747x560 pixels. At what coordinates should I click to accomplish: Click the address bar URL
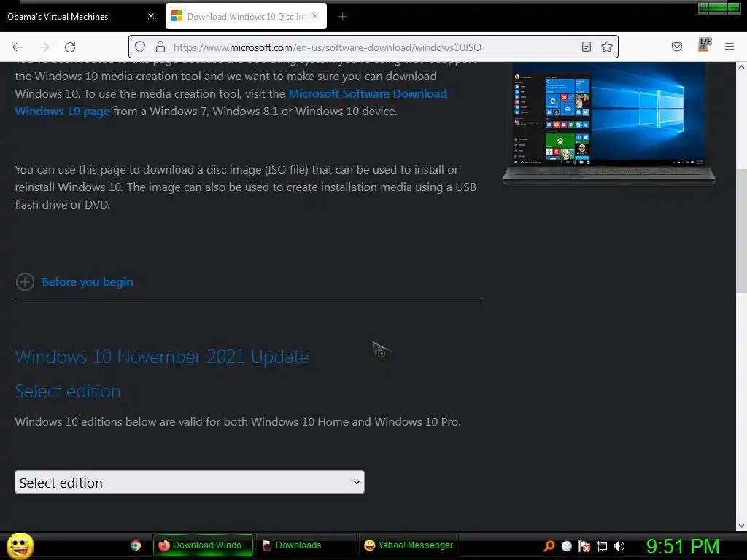coord(328,47)
